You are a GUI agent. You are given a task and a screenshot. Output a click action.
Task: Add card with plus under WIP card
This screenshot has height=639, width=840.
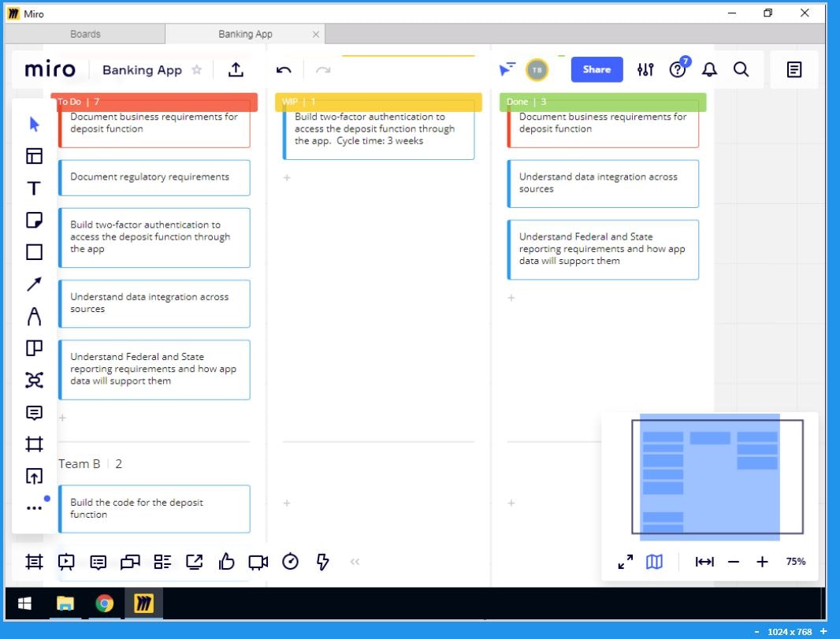[287, 177]
